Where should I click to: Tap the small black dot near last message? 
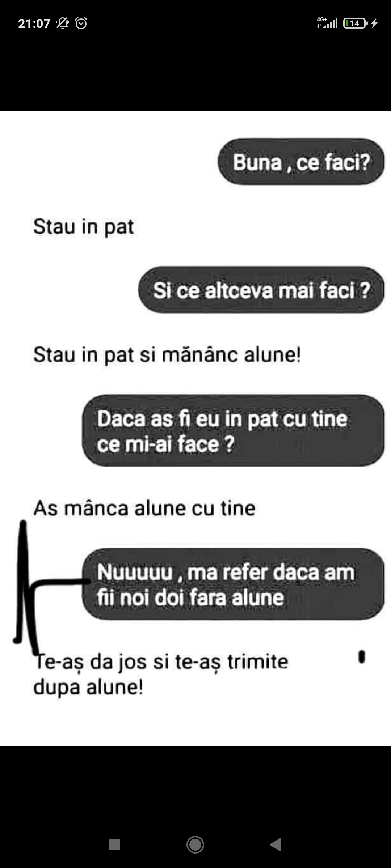pyautogui.click(x=362, y=657)
